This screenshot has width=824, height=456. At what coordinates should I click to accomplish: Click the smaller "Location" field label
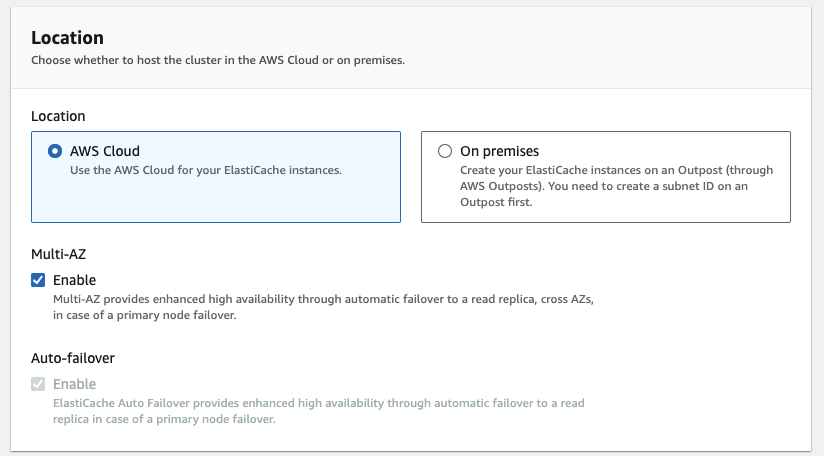point(58,116)
